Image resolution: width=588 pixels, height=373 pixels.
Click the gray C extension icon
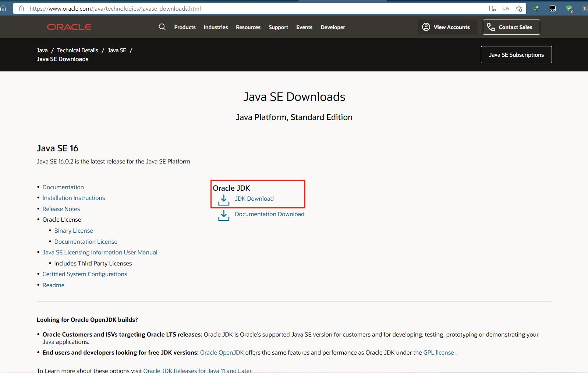pyautogui.click(x=585, y=8)
